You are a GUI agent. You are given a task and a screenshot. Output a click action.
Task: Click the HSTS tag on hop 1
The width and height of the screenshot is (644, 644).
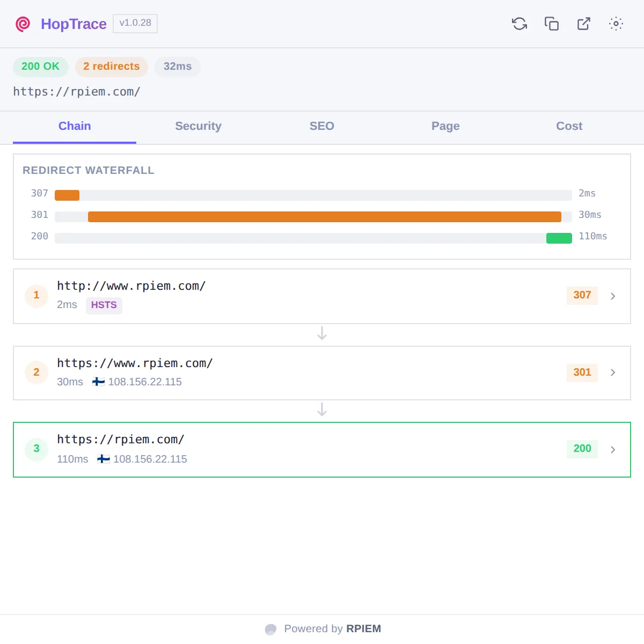104,305
